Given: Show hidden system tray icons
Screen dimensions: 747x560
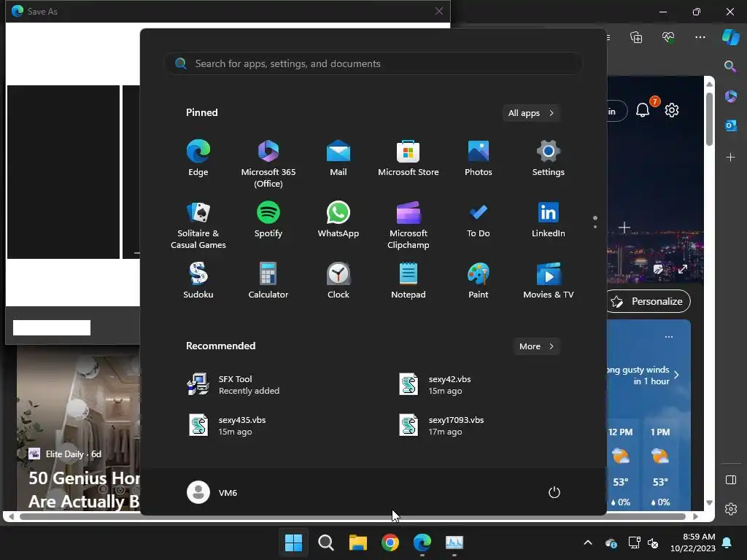Looking at the screenshot, I should coord(588,542).
